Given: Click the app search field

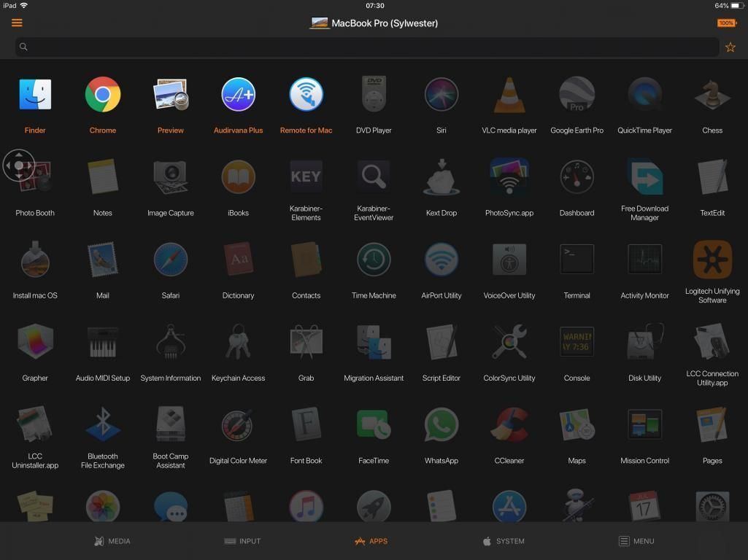Looking at the screenshot, I should 367,47.
